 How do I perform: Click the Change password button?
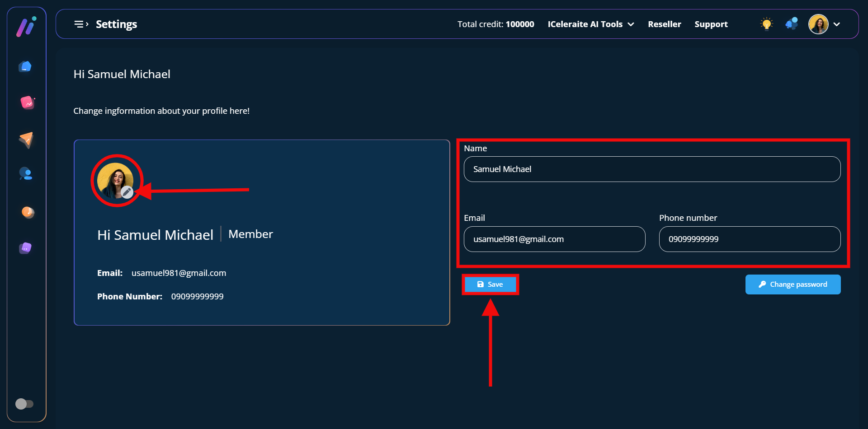793,284
